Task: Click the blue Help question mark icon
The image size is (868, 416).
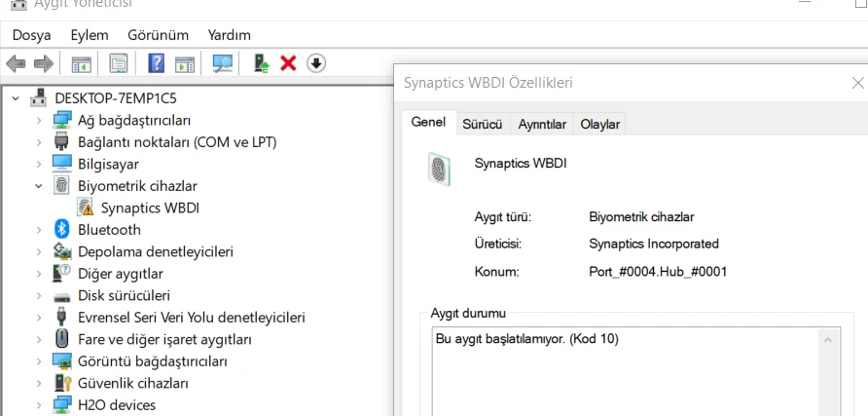Action: coord(156,63)
